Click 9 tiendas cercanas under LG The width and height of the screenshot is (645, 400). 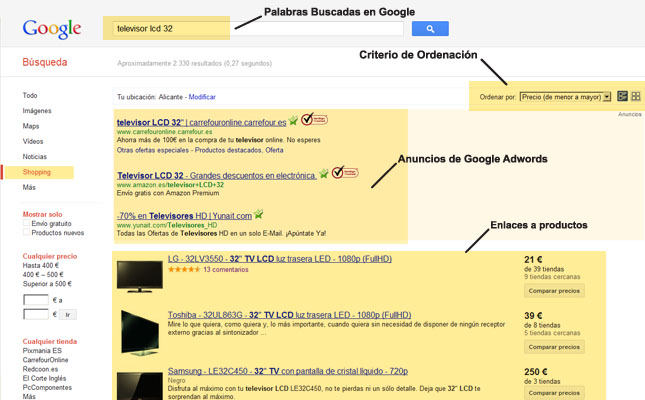pyautogui.click(x=552, y=277)
